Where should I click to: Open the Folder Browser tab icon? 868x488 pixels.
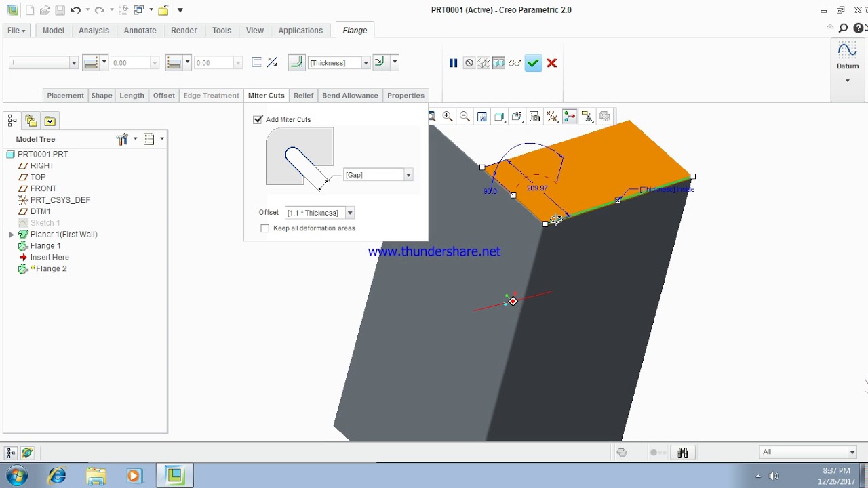31,121
